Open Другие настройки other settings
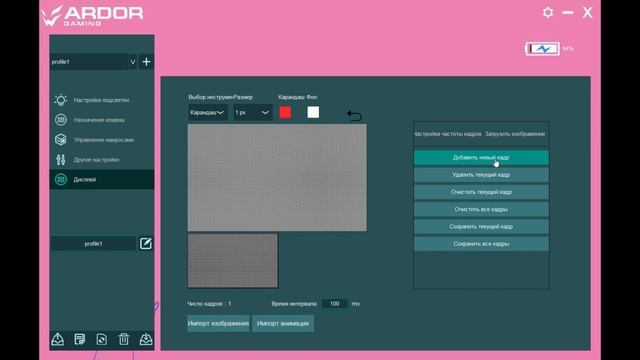Image resolution: width=640 pixels, height=360 pixels. click(102, 160)
